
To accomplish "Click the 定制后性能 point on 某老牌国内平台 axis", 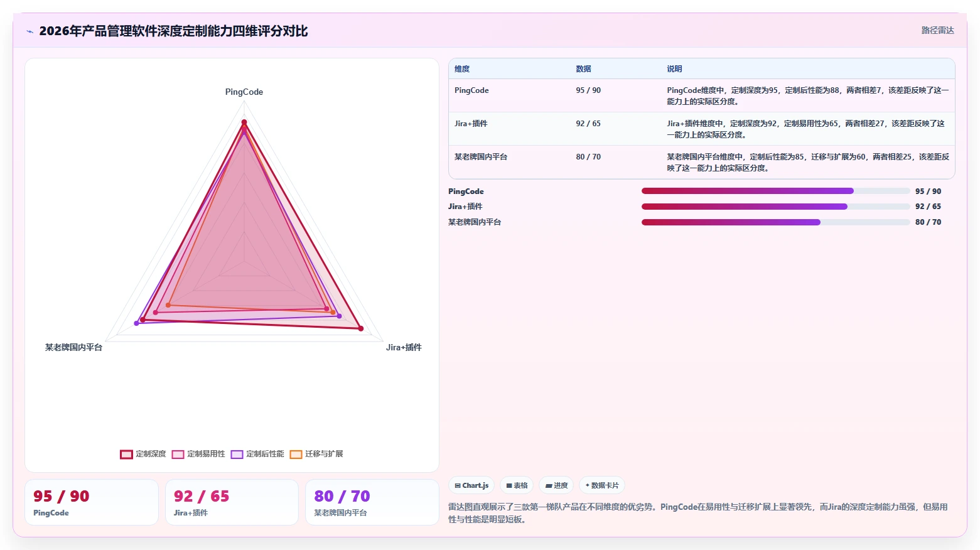I will pos(136,323).
